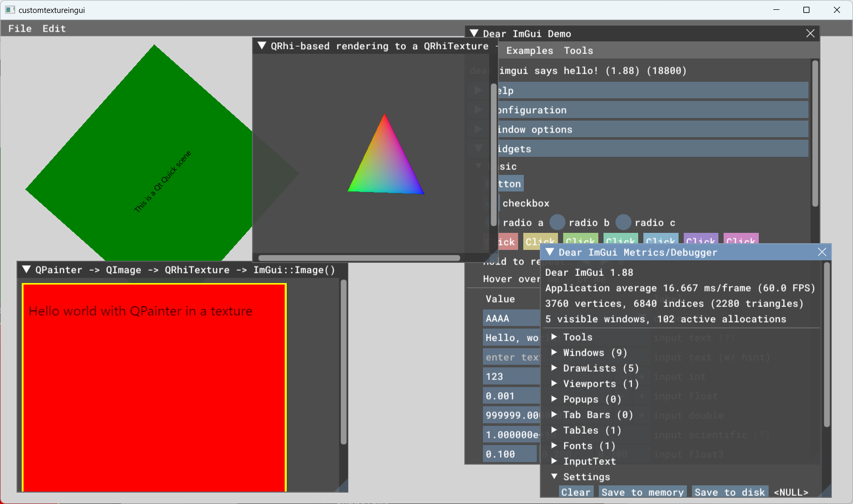The height and width of the screenshot is (504, 853).
Task: Click the blue Click button
Action: (x=660, y=240)
